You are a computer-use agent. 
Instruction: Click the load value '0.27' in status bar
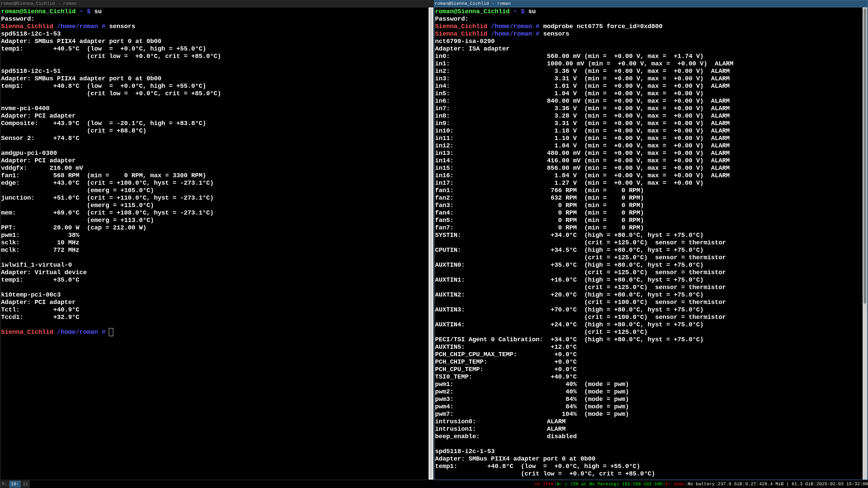click(x=750, y=484)
